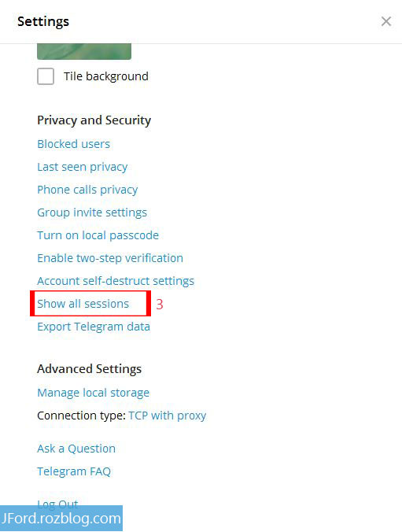Viewport: 402px width, 532px height.
Task: Export Telegram data
Action: (x=94, y=327)
